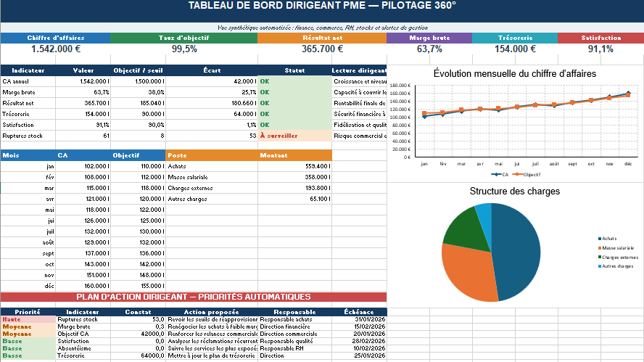This screenshot has width=644, height=362.
Task: Click the 'Structure des charges' chart title
Action: [515, 191]
